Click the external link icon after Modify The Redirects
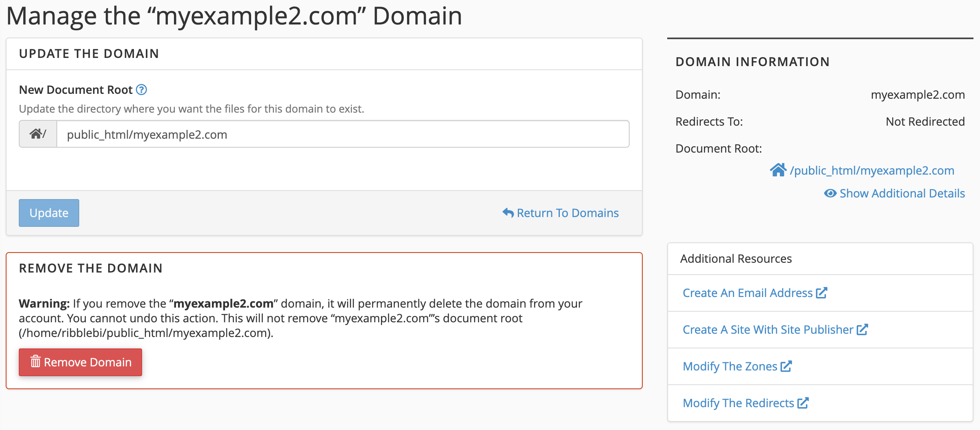This screenshot has width=980, height=430. click(x=803, y=403)
